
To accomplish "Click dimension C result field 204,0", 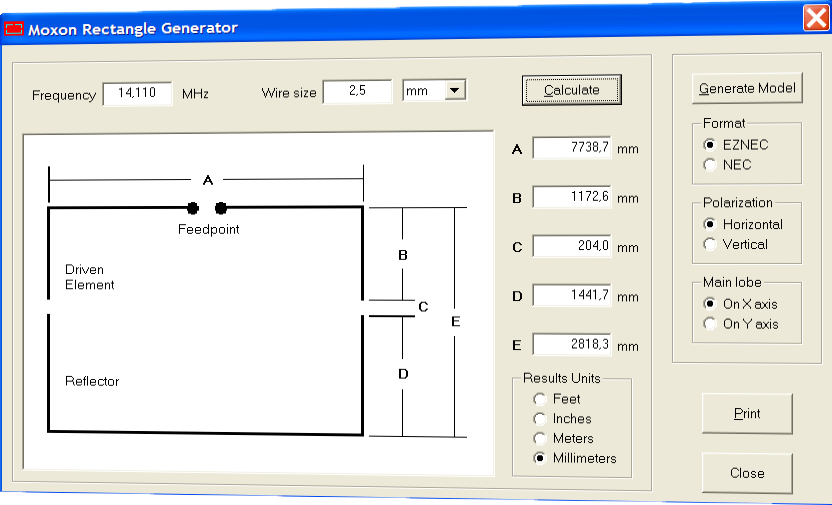I will pyautogui.click(x=572, y=246).
